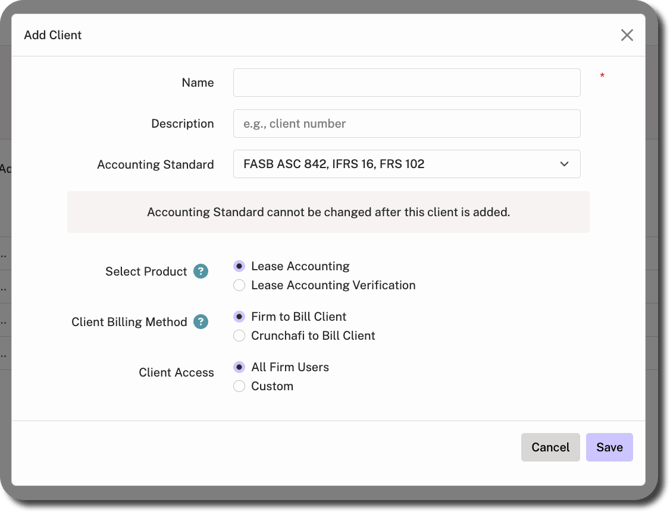Select All Firm Users access
Image resolution: width=670 pixels, height=512 pixels.
[239, 367]
